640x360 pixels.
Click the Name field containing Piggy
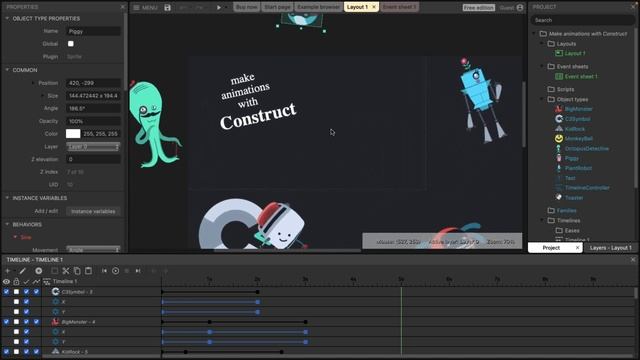[x=93, y=31]
